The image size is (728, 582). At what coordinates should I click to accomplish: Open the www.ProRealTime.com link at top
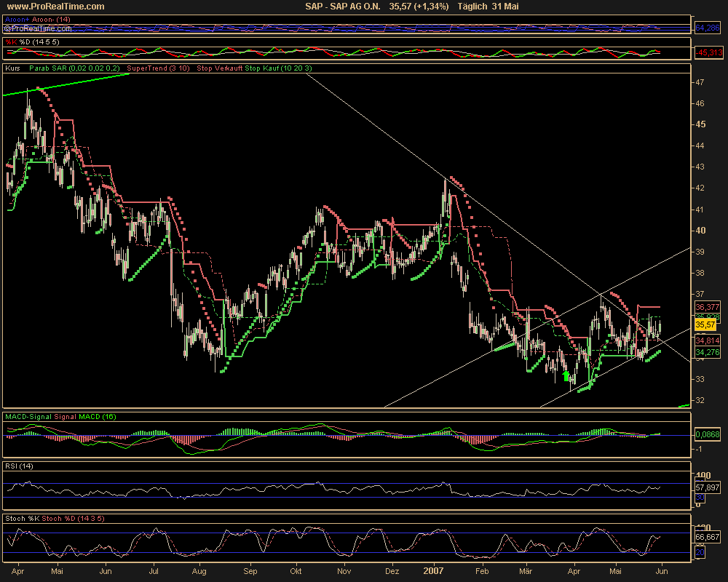(x=53, y=6)
